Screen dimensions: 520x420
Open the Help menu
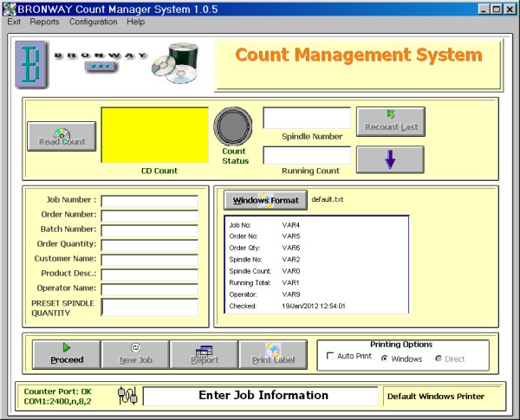click(136, 22)
